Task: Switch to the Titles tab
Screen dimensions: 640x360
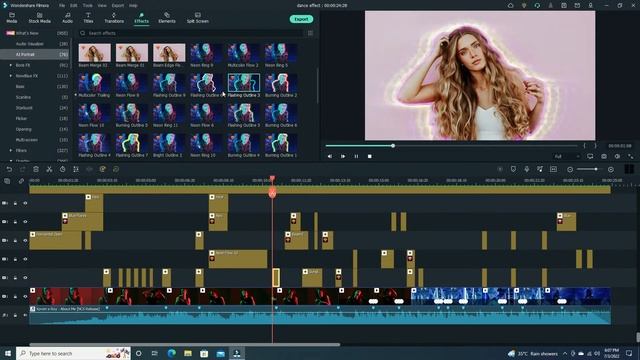Action: coord(88,18)
